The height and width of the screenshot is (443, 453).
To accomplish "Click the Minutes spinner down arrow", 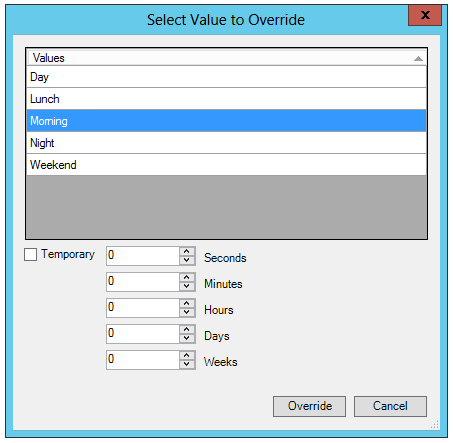I will 187,286.
